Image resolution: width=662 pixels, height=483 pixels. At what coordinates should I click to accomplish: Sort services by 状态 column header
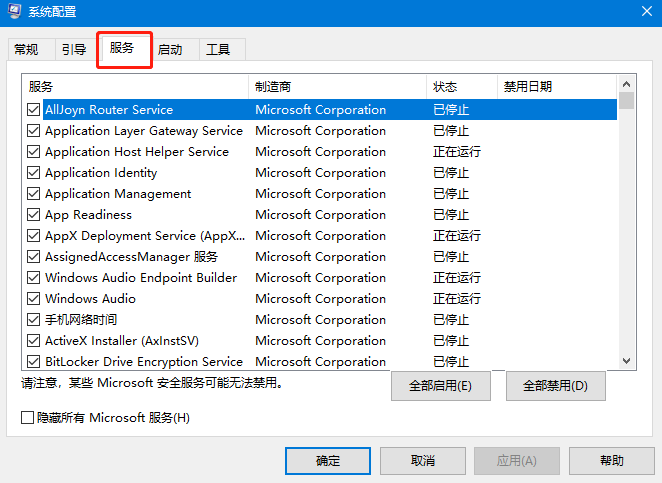coord(460,87)
